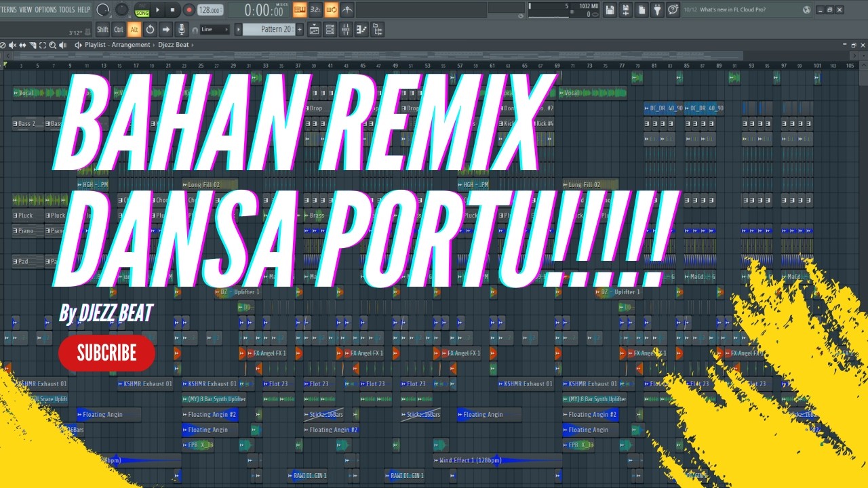Adjust the master pitch knob
The width and height of the screenshot is (868, 488).
[x=122, y=9]
